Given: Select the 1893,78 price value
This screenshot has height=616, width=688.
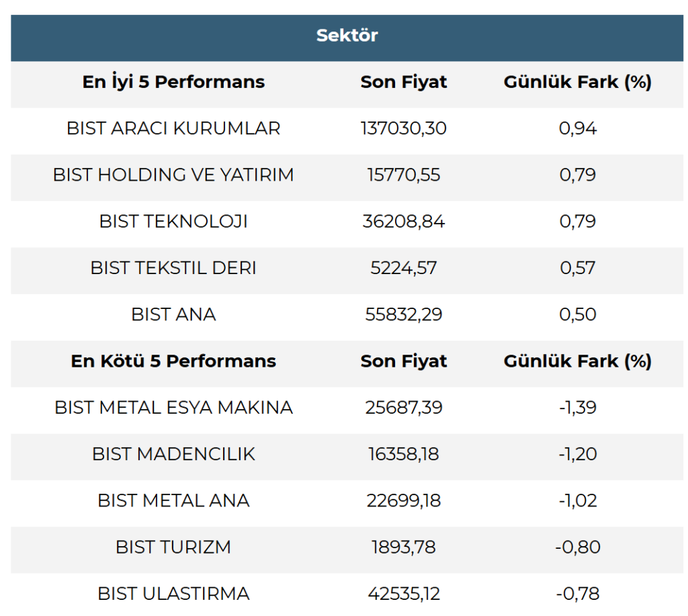Looking at the screenshot, I should (404, 547).
